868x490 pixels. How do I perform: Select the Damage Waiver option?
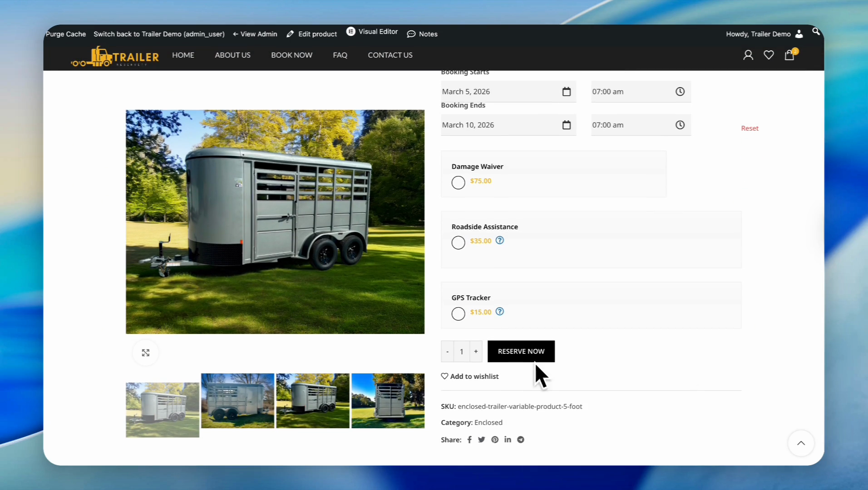pos(458,182)
